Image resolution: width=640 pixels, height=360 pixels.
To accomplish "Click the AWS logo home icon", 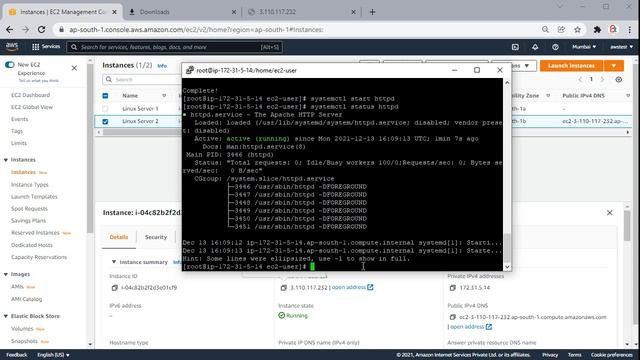I will coord(12,47).
